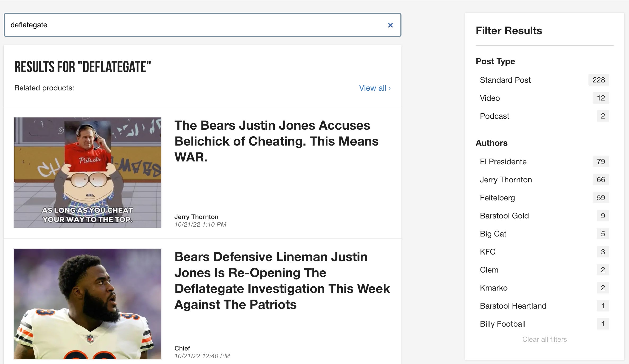
Task: Filter by author Feitelberg
Action: click(x=497, y=198)
